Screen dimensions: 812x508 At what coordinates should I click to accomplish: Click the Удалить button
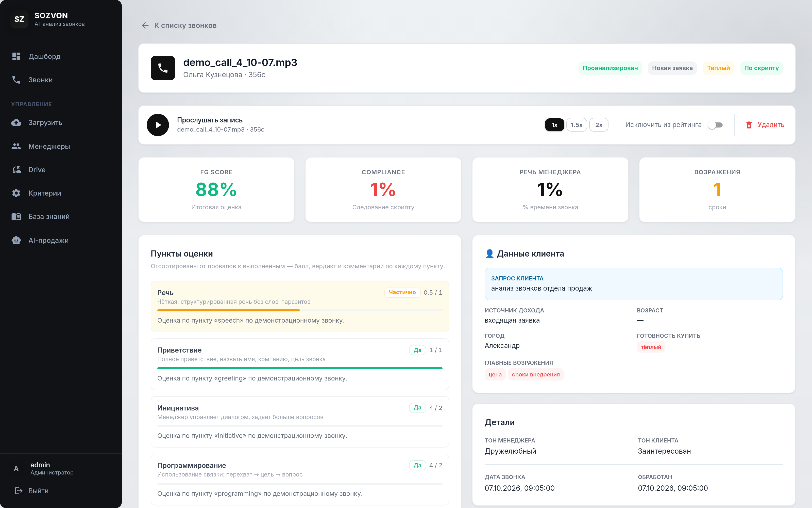coord(765,125)
